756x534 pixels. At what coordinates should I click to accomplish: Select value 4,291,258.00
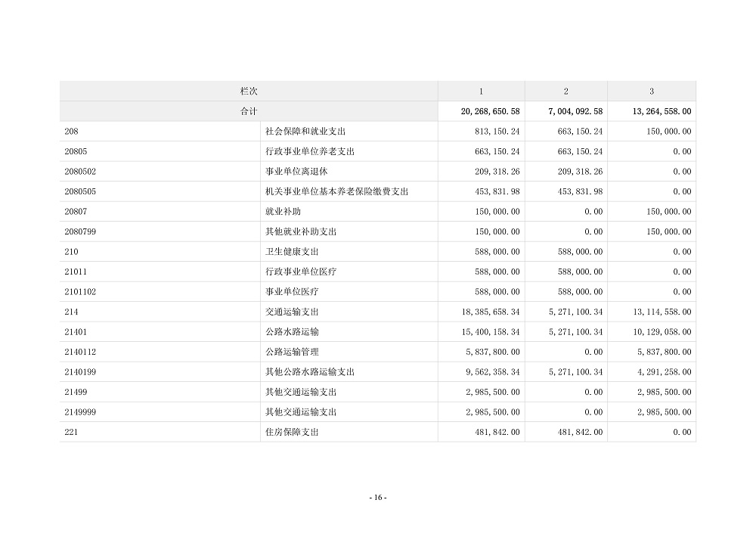(665, 372)
